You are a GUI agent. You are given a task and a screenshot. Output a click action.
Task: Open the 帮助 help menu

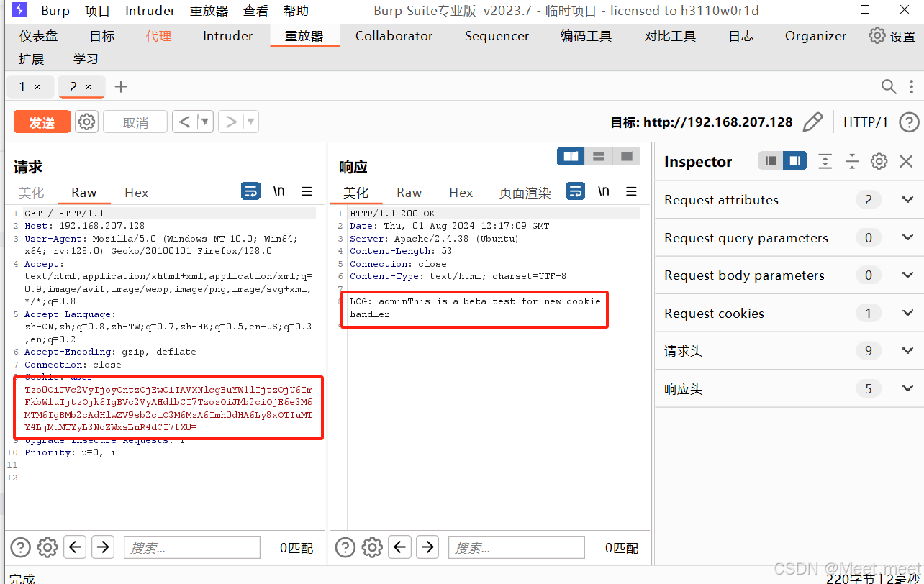(296, 11)
